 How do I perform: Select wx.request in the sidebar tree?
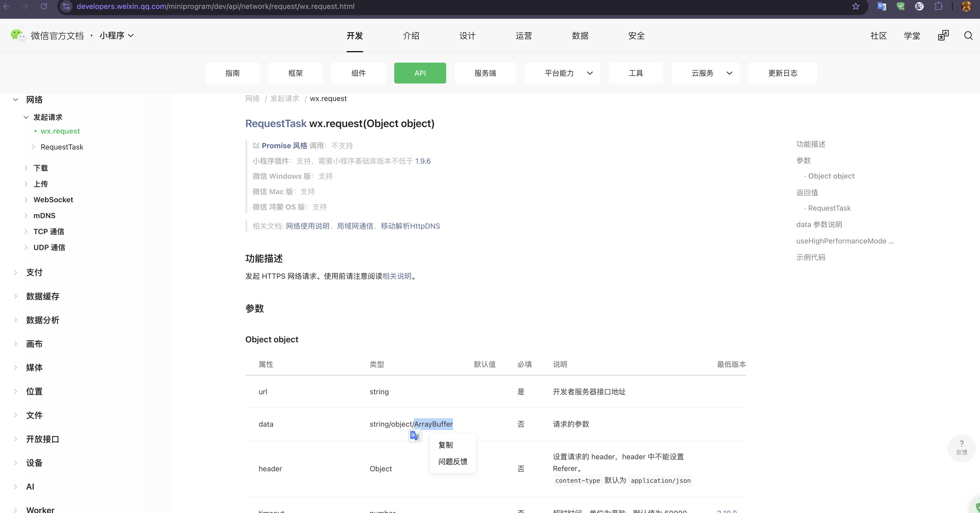click(x=60, y=131)
